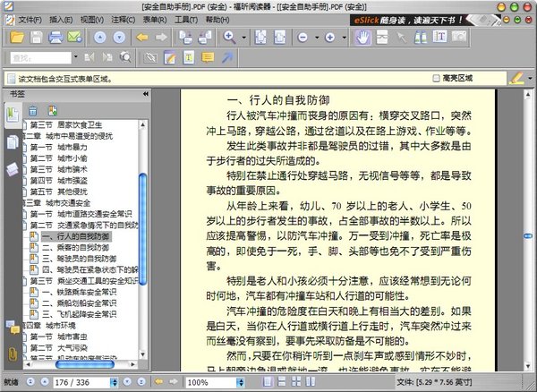
Task: Switch to continuous page layout
Action: click(x=282, y=382)
